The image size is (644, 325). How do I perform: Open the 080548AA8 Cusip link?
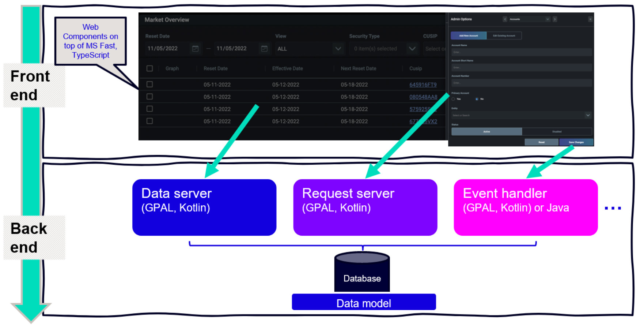coord(423,97)
